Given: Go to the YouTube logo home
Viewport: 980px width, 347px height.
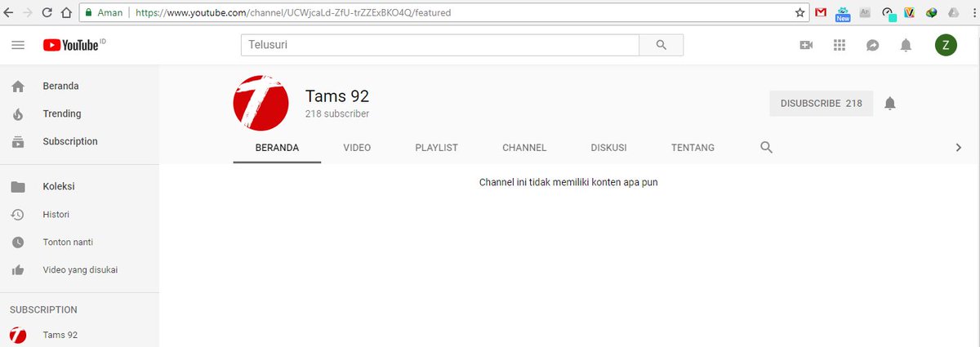Looking at the screenshot, I should point(74,46).
